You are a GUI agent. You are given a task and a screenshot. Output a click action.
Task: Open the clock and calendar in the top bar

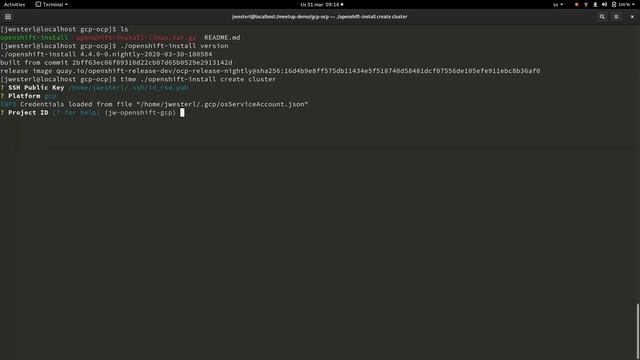click(x=321, y=4)
